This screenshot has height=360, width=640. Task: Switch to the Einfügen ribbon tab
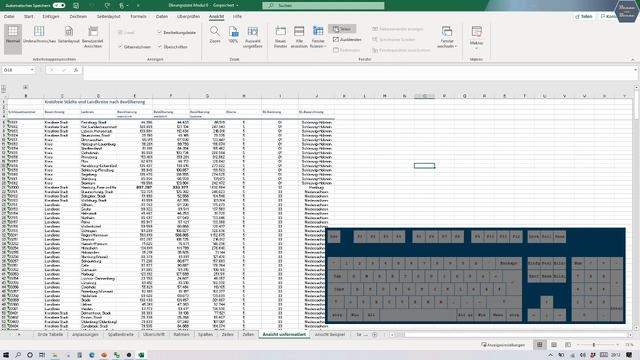pyautogui.click(x=51, y=17)
